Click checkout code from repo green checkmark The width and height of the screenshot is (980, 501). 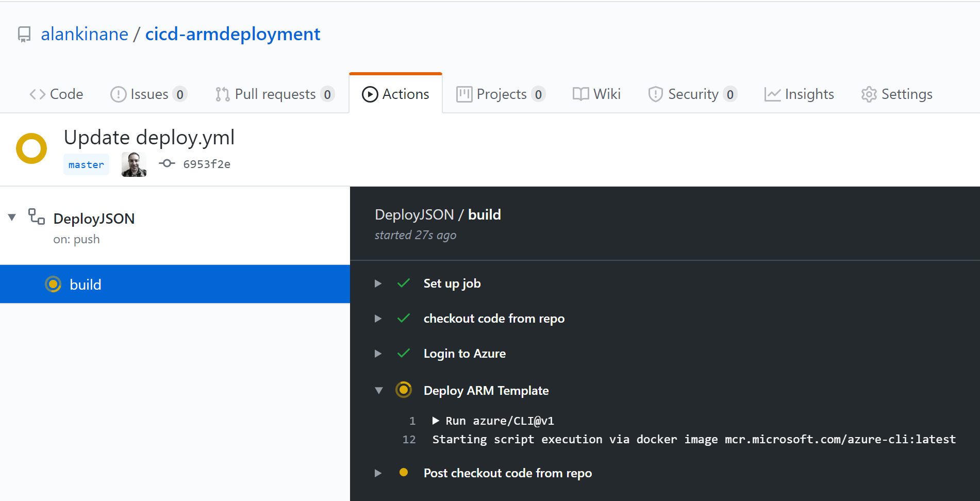click(404, 318)
